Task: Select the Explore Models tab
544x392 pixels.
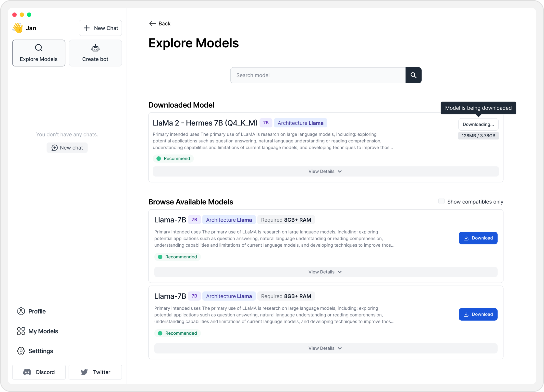Action: (39, 53)
